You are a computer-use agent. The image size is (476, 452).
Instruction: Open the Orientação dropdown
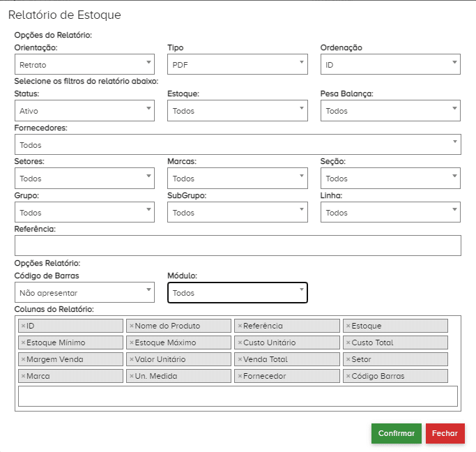[84, 64]
